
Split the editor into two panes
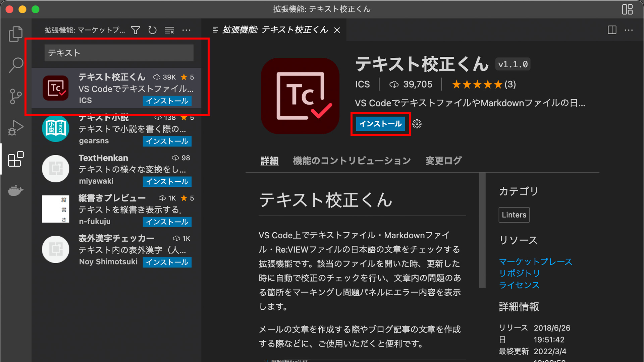[x=611, y=30]
